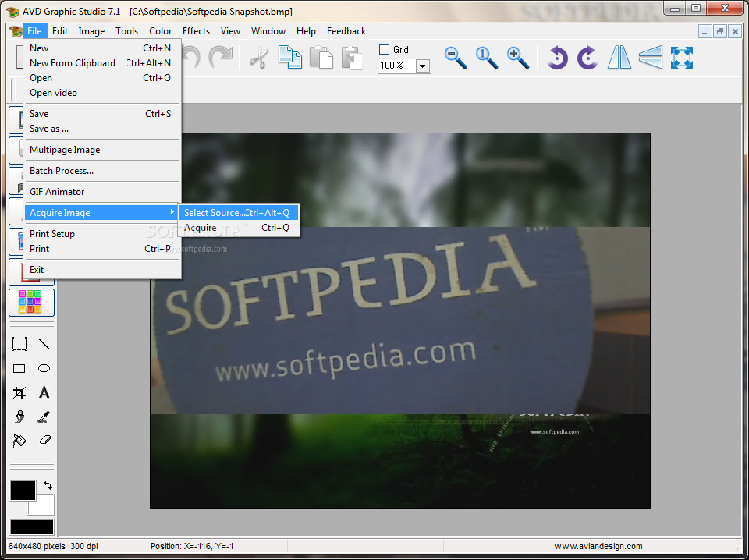Open the colored squares palette panel
749x560 pixels.
tap(30, 302)
